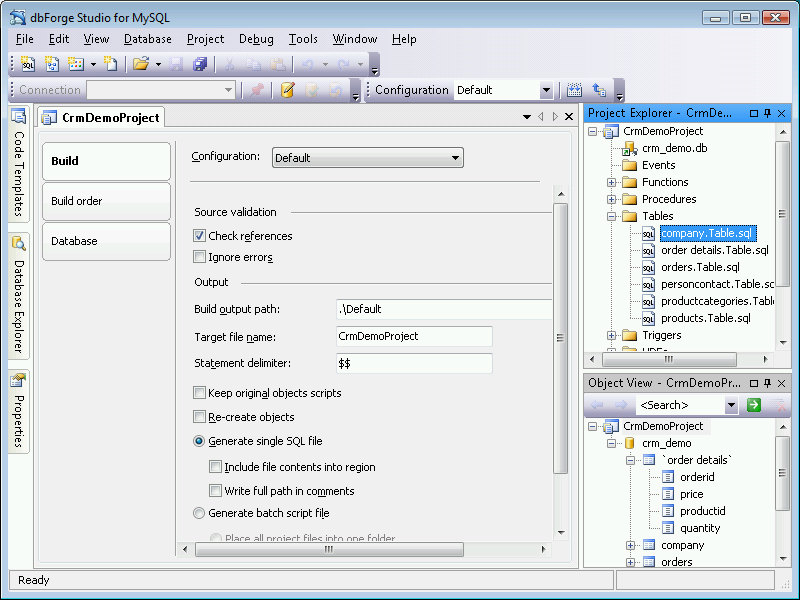Open the Debug menu

coord(256,39)
